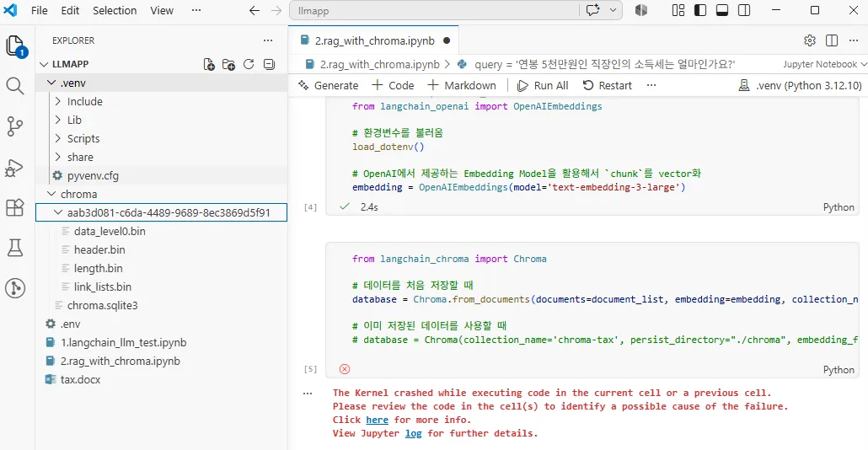This screenshot has height=450, width=868.
Task: Open notebook toolbar overflow ellipsis
Action: click(651, 85)
